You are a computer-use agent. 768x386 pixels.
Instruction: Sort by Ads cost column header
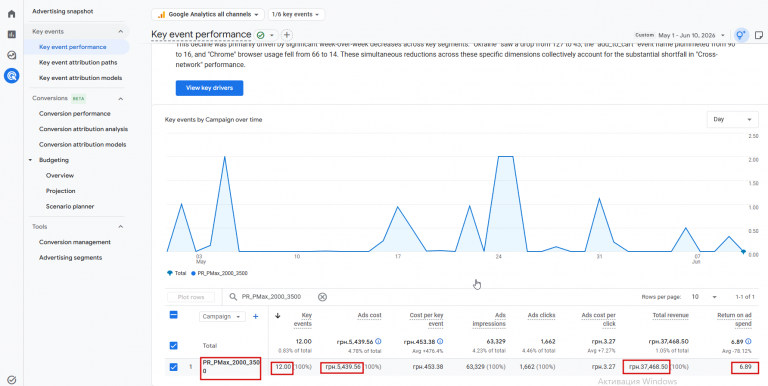[x=369, y=315]
